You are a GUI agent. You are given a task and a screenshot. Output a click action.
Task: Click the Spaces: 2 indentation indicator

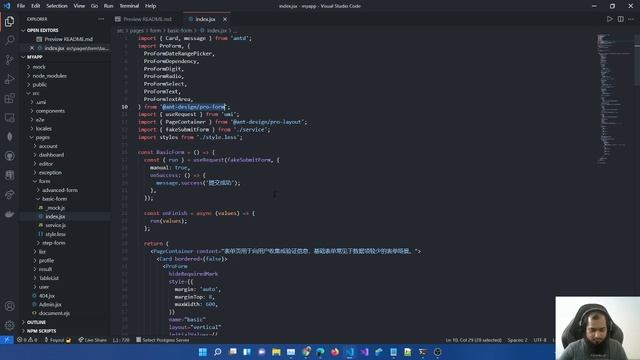(x=517, y=340)
